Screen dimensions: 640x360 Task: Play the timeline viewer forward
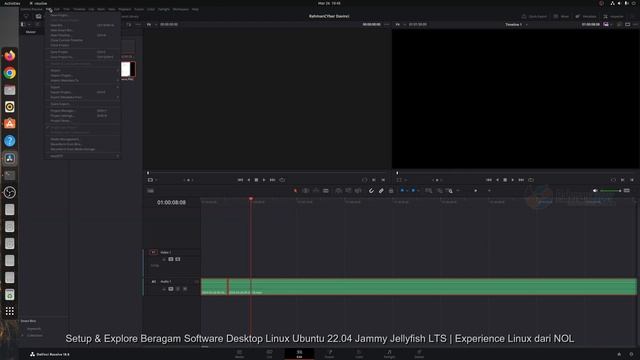pos(513,180)
